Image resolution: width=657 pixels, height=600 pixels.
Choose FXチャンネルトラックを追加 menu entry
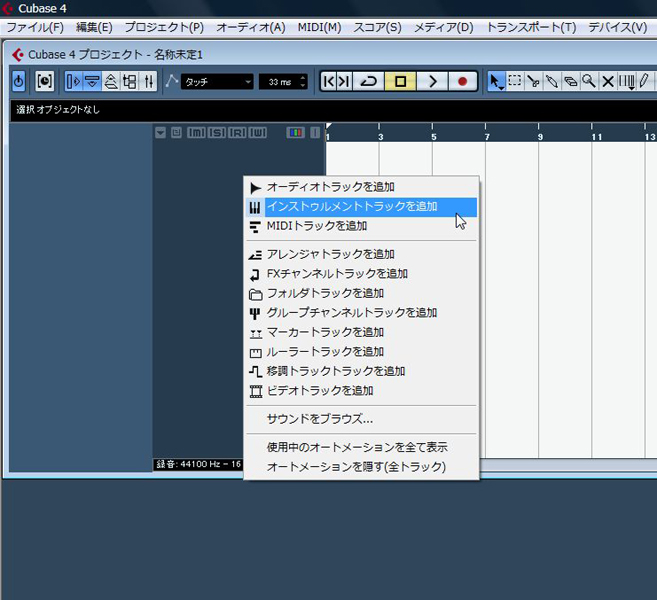click(362, 274)
